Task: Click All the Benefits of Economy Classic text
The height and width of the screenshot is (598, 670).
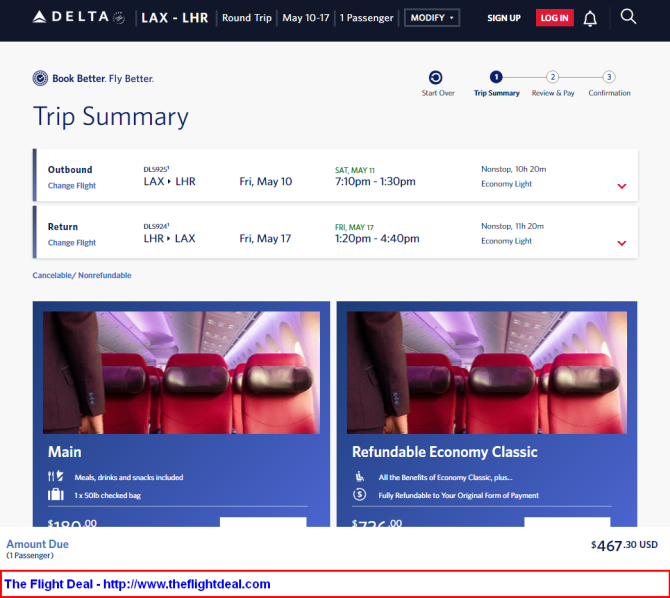Action: [445, 477]
